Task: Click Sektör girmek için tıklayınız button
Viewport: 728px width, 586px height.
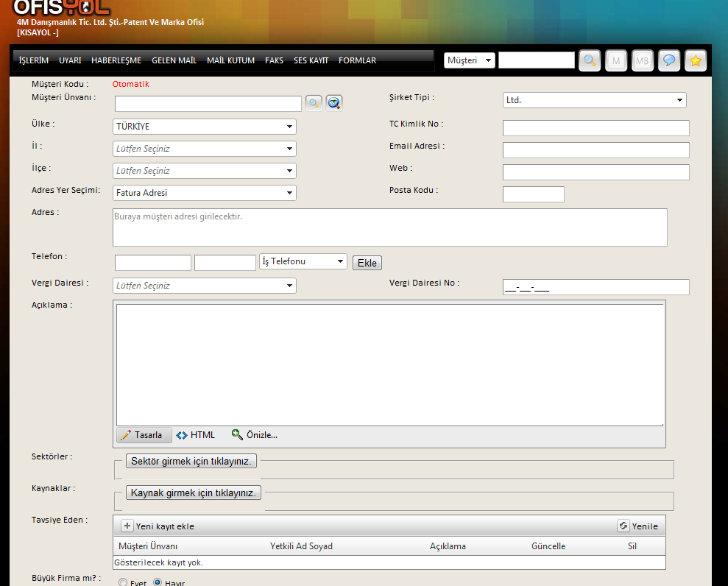Action: pyautogui.click(x=191, y=462)
